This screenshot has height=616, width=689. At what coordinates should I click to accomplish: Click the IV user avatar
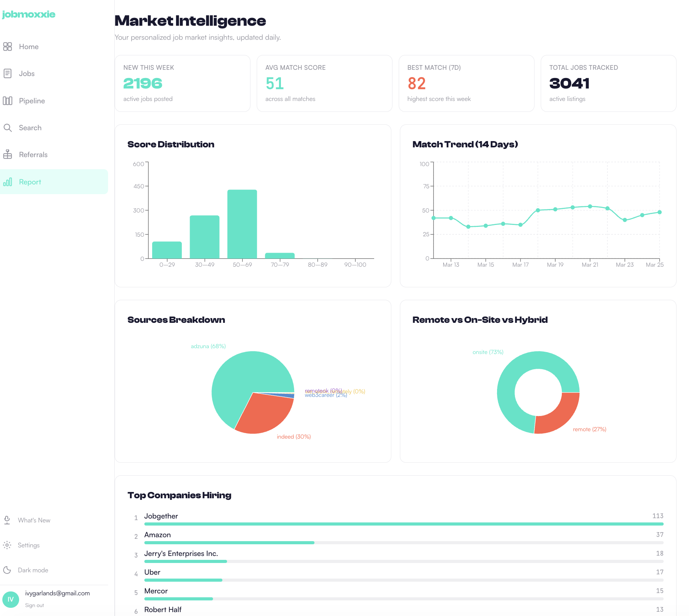[11, 599]
